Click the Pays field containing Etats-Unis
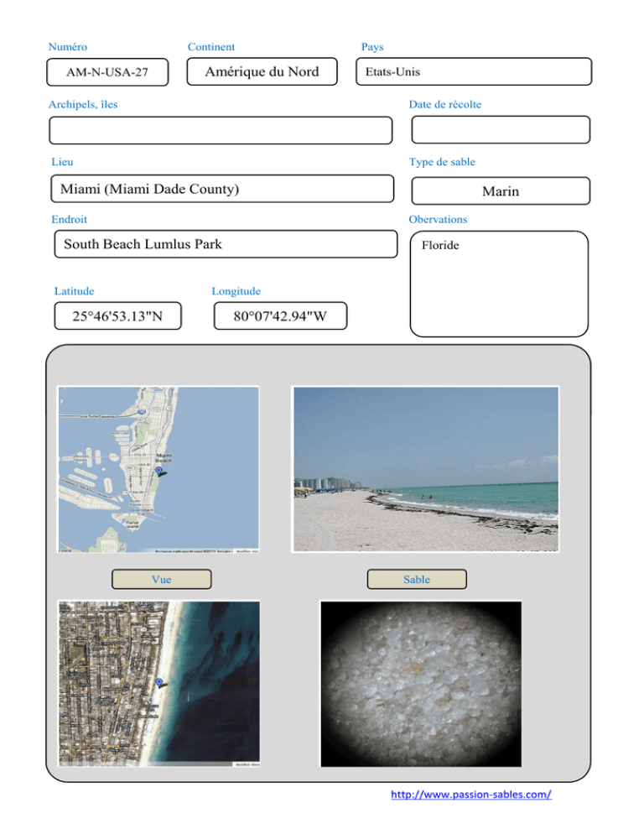Image resolution: width=644 pixels, height=834 pixels. pos(473,72)
